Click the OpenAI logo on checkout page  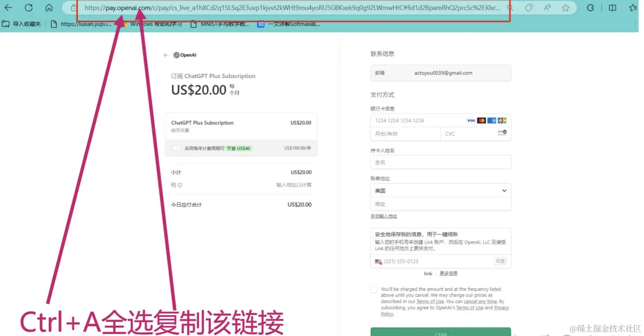click(x=185, y=55)
